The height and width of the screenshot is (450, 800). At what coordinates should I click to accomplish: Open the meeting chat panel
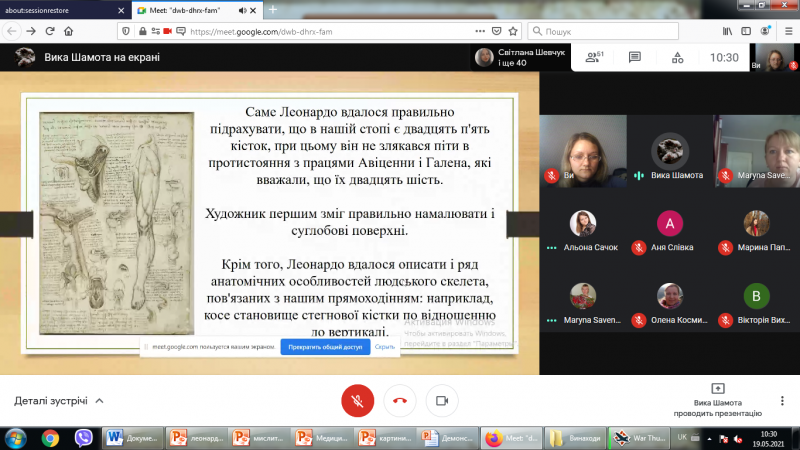click(635, 57)
